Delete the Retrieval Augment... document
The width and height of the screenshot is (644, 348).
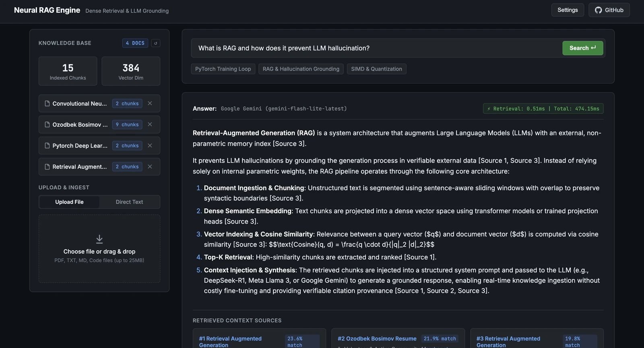pos(150,166)
